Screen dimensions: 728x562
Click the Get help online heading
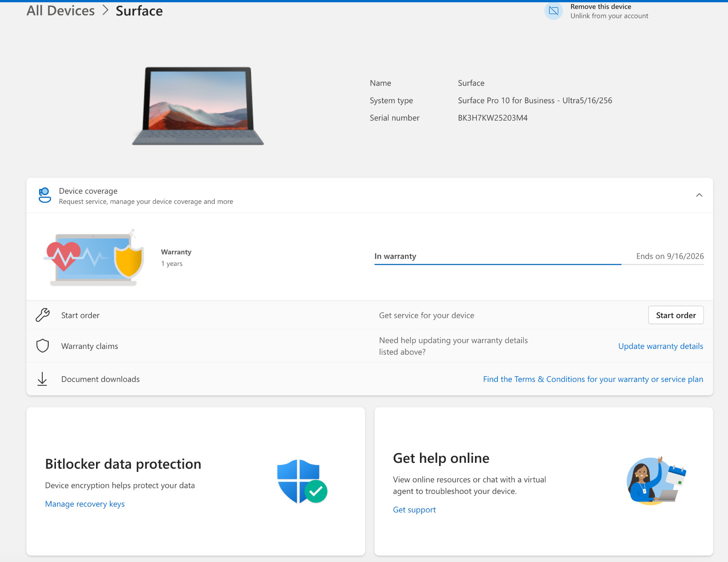441,458
